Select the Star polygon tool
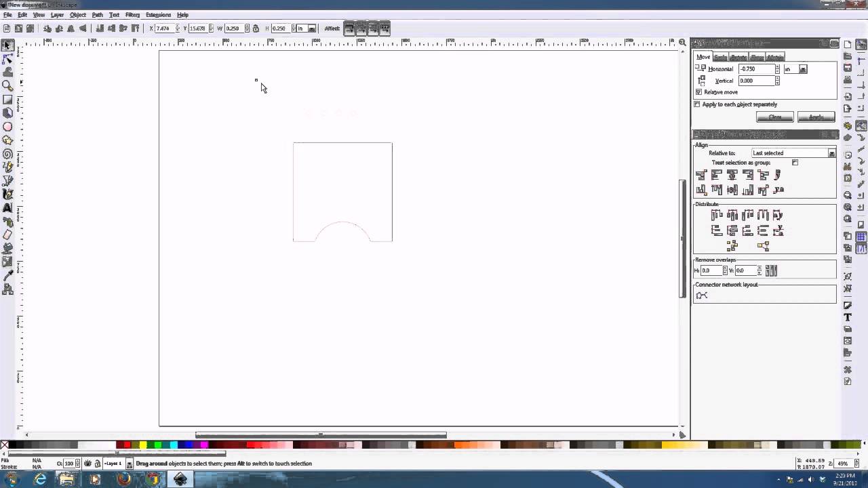 click(7, 140)
